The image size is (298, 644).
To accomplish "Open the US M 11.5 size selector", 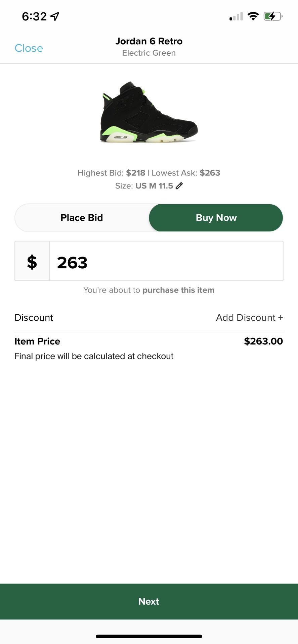I will click(x=154, y=186).
